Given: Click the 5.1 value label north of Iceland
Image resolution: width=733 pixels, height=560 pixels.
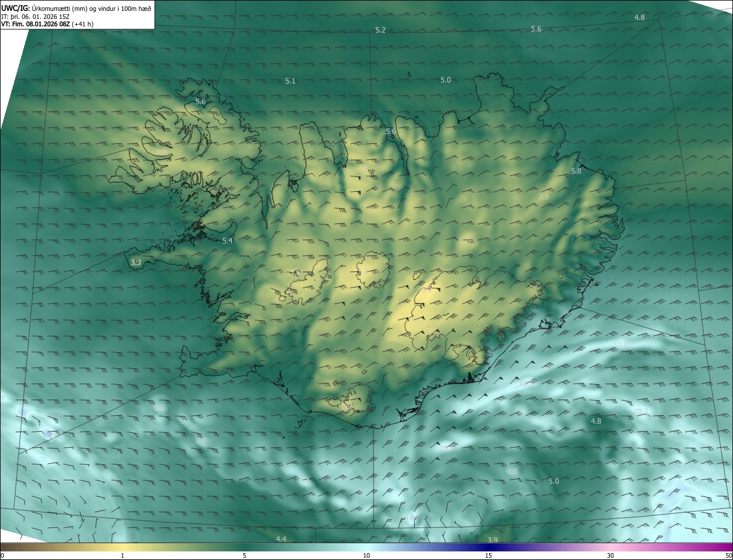Looking at the screenshot, I should click(290, 81).
